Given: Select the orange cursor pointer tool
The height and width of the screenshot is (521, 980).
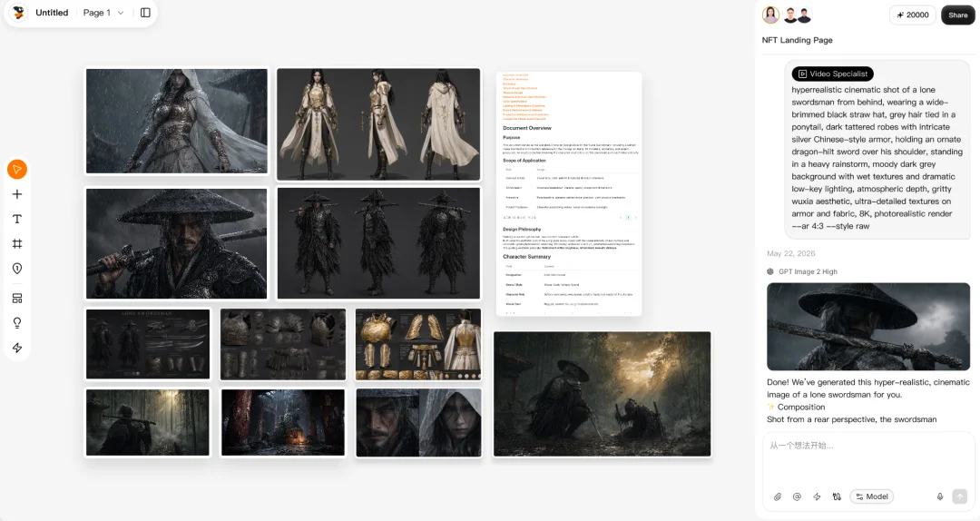Looking at the screenshot, I should coord(17,170).
